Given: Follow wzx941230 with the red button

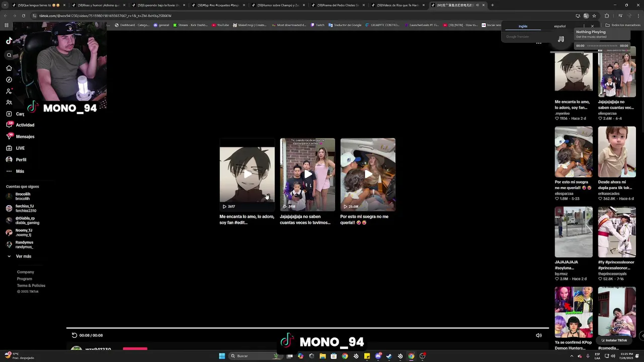Looking at the screenshot, I should pyautogui.click(x=135, y=348).
